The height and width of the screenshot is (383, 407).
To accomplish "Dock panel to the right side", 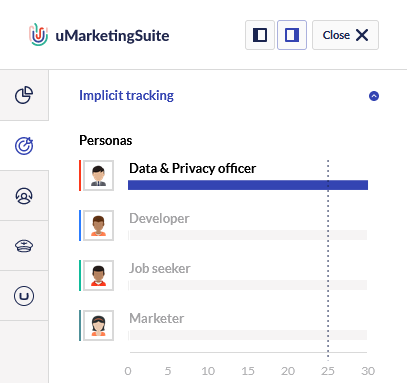I will 292,35.
